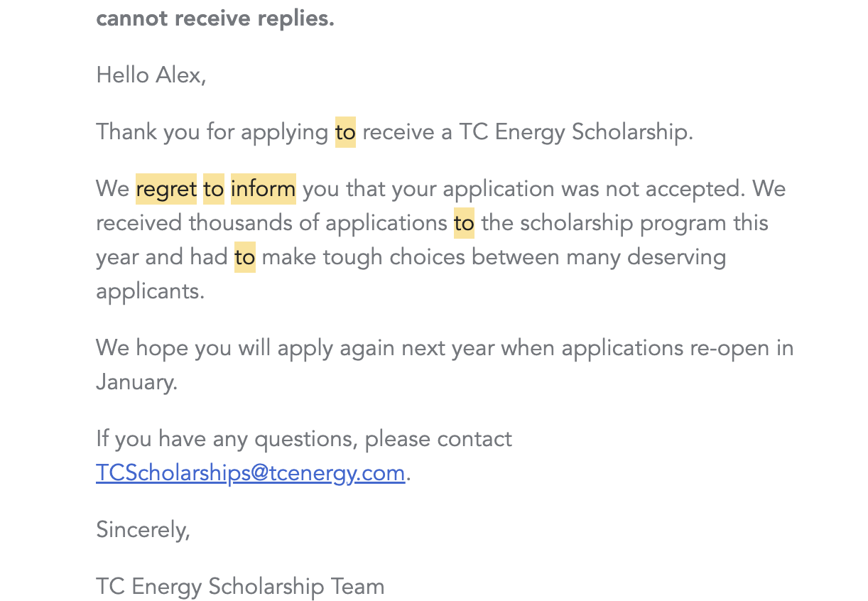The height and width of the screenshot is (601, 868).
Task: Click the highlighted word "regret"
Action: click(x=166, y=189)
